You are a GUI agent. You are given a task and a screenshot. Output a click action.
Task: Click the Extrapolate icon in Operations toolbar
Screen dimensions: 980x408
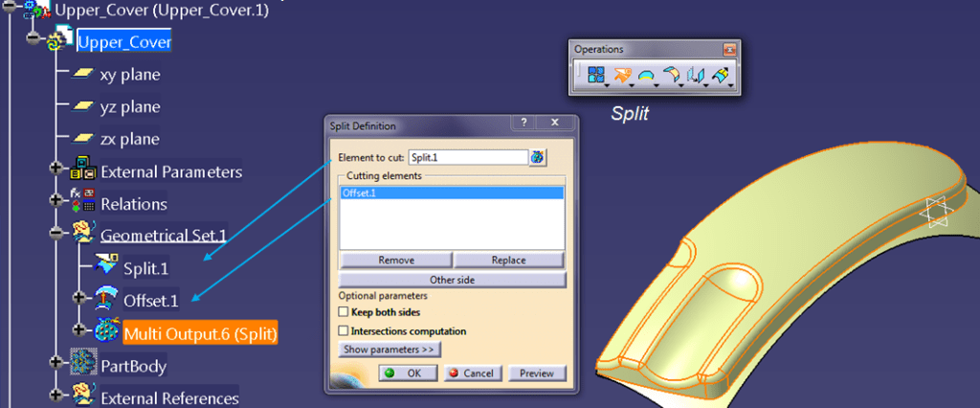point(721,75)
